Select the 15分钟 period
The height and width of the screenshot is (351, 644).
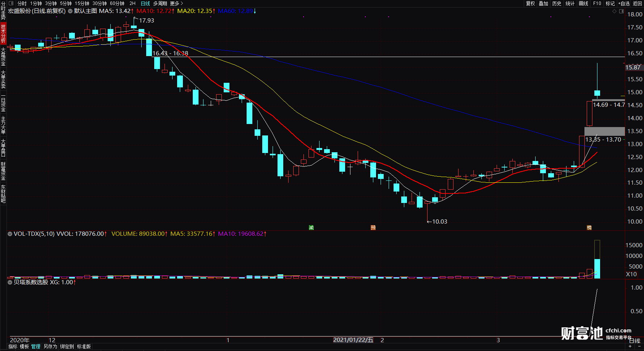[x=82, y=3]
